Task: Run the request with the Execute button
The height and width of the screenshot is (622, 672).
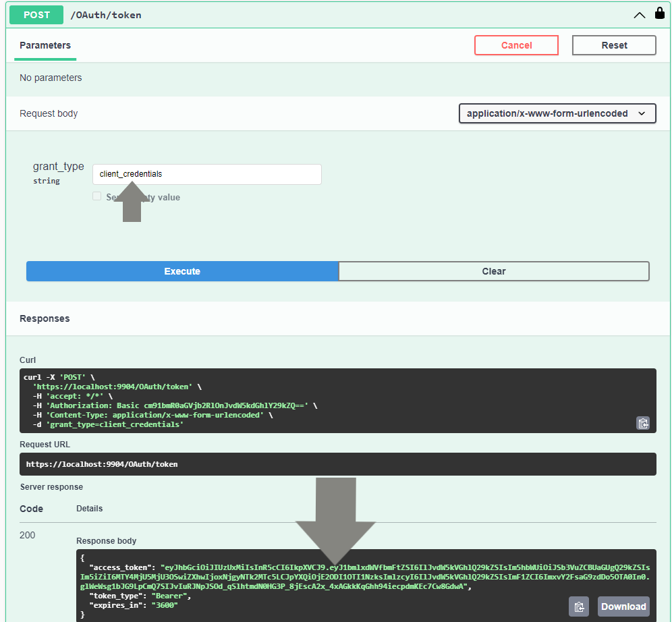Action: [x=182, y=271]
